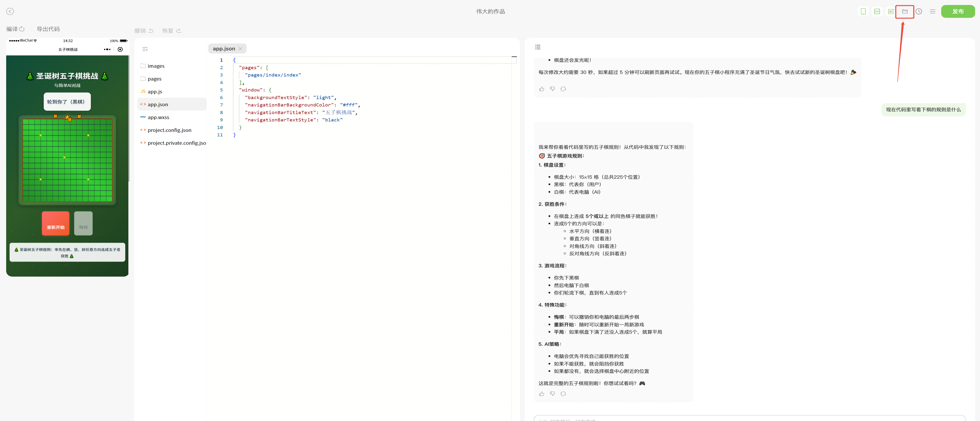Open the chat outline list icon
Image resolution: width=980 pixels, height=421 pixels.
pos(537,47)
